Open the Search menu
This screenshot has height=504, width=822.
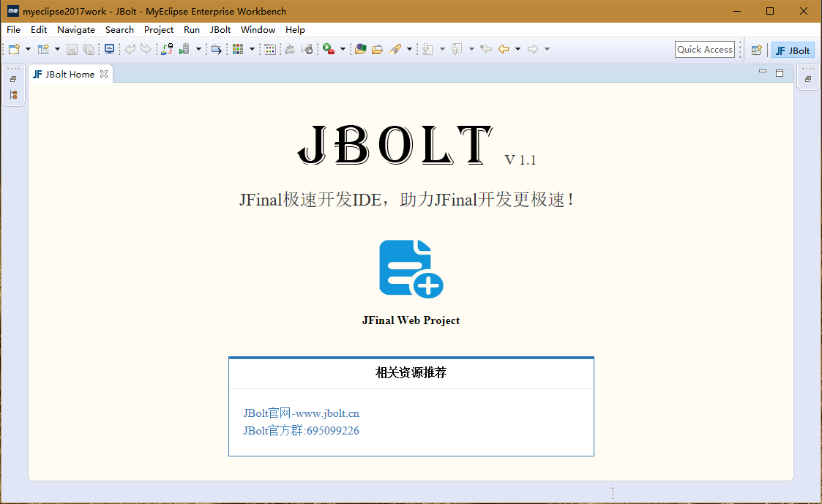click(x=119, y=30)
